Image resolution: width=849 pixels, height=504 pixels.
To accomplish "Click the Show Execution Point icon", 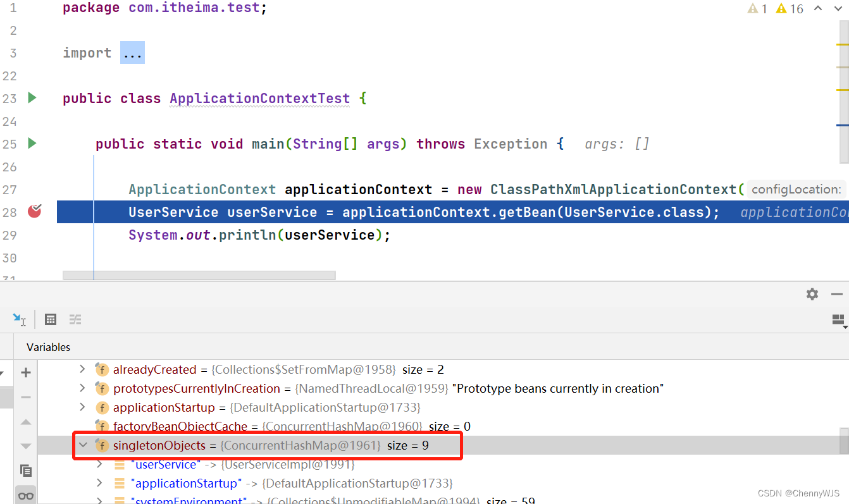I will point(18,319).
